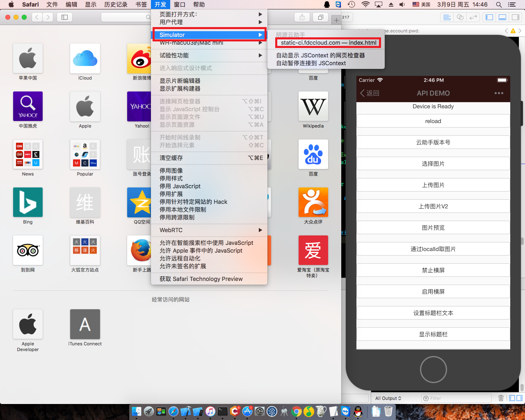Screen dimensions: 525x420
Task: Open simulator app's three-dot menu
Action: pyautogui.click(x=499, y=93)
